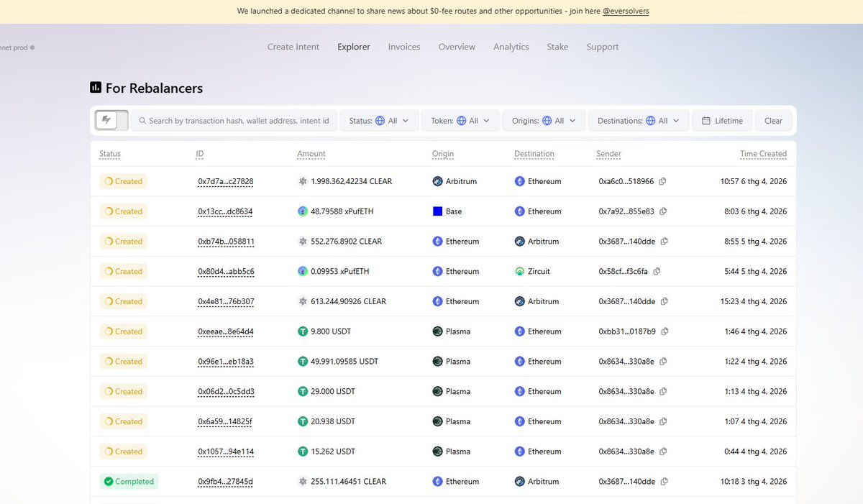Click the Base origin icon
863x504 pixels.
(x=437, y=211)
